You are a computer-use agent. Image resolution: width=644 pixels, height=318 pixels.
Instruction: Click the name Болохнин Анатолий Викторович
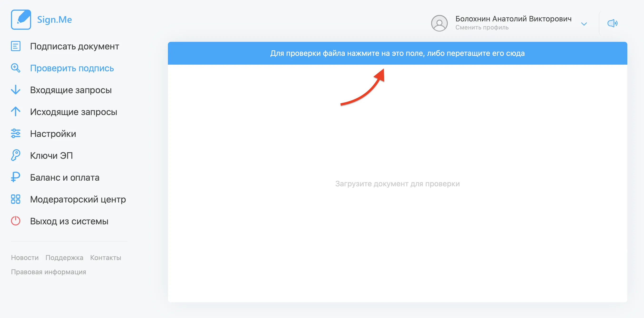click(513, 19)
